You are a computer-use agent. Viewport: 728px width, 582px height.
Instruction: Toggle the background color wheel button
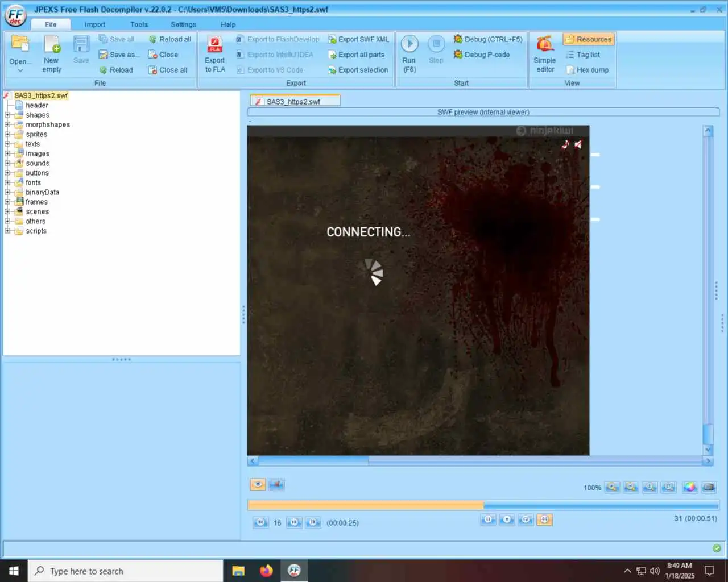click(x=690, y=487)
